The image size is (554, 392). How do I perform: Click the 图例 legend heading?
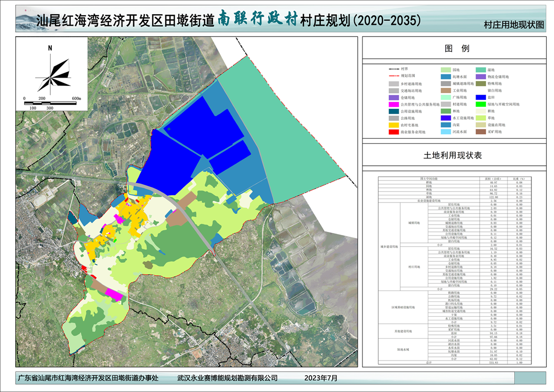pos(457,49)
